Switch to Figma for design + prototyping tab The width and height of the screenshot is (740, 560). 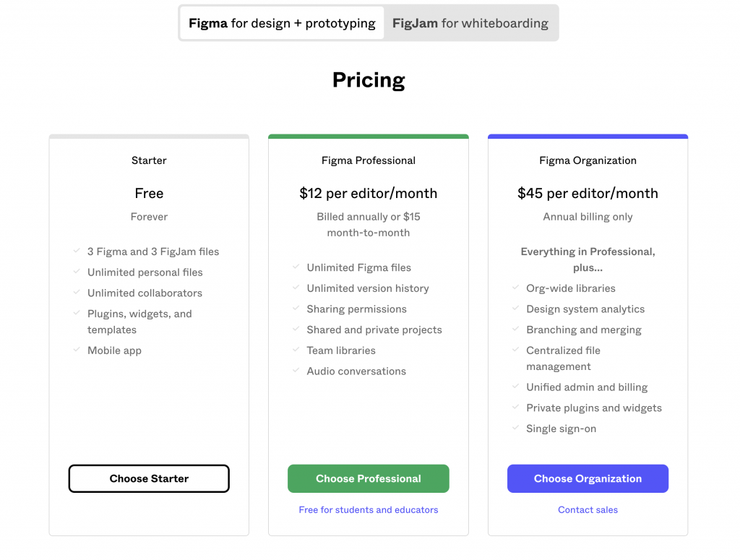282,23
